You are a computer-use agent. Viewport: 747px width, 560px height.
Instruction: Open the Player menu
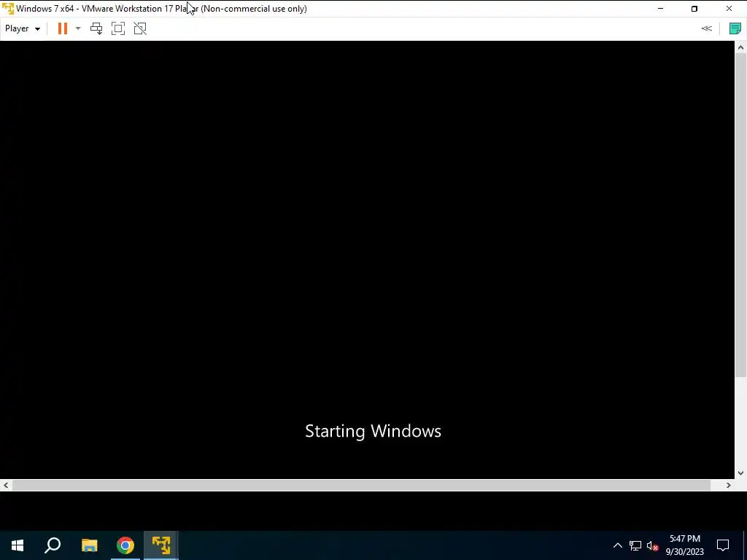point(23,28)
